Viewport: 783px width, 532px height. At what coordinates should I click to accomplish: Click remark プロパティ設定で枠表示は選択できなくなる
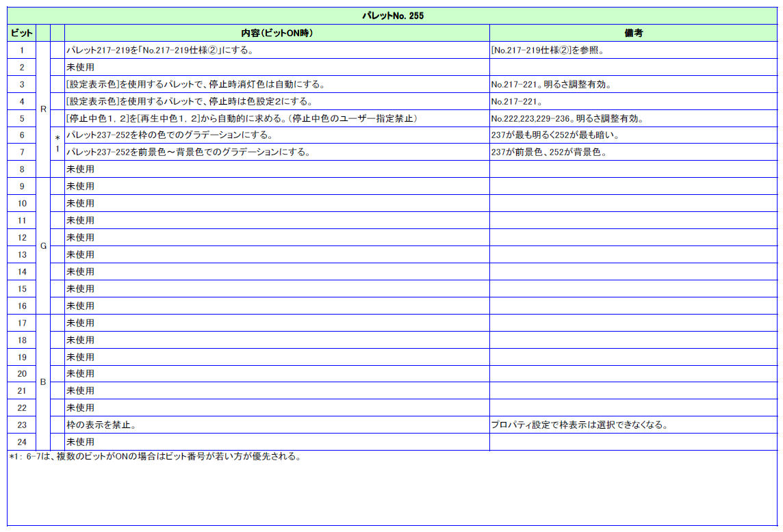[x=579, y=425]
